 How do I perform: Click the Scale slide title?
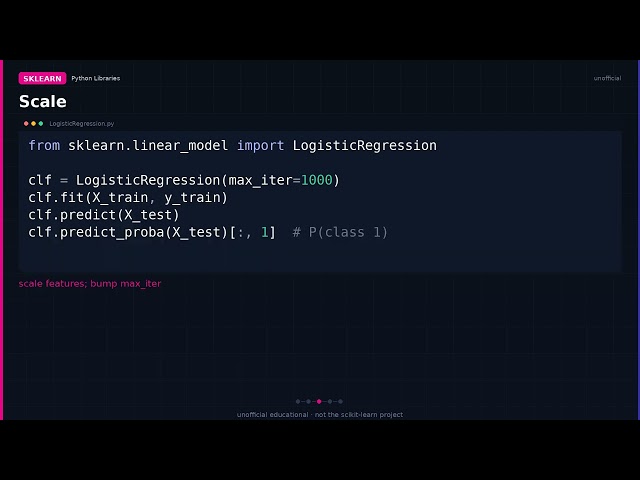pos(43,102)
